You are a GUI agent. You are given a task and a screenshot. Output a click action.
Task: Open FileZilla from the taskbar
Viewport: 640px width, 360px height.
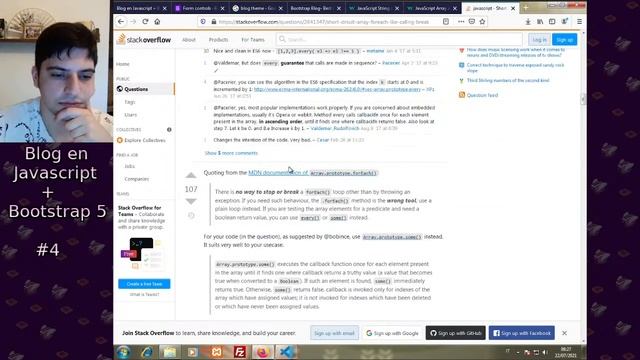click(240, 352)
